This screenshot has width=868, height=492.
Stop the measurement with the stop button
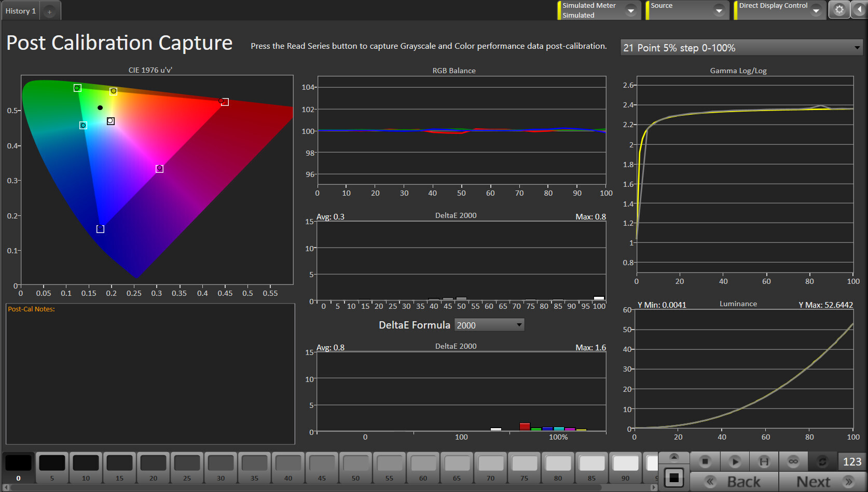pos(705,461)
